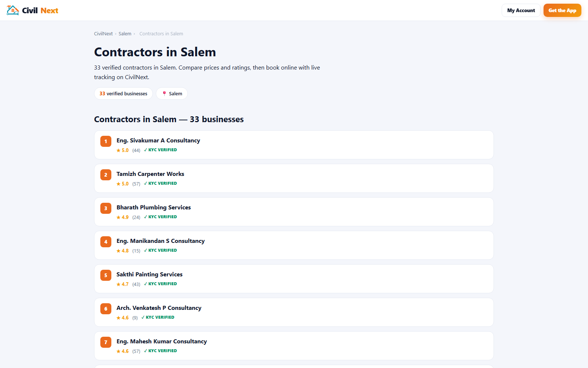The width and height of the screenshot is (588, 368).
Task: Open Eng. Mahesh Kumar Consultancy listing
Action: (294, 346)
